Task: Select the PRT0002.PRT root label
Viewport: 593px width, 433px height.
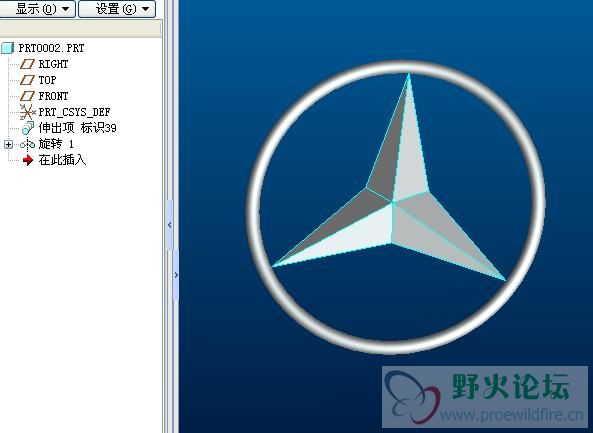Action: (51, 48)
